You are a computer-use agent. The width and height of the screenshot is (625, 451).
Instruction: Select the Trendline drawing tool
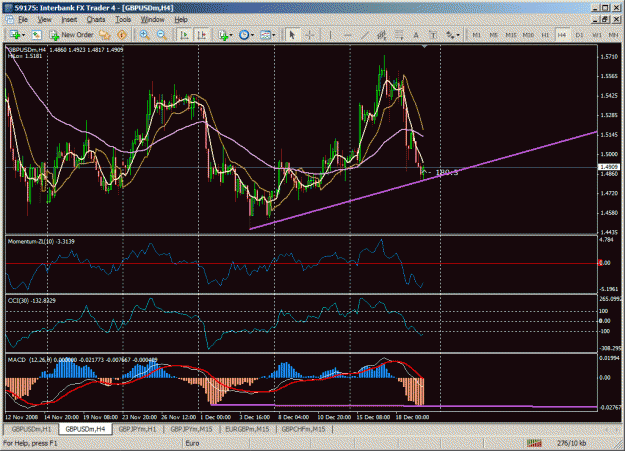[364, 35]
